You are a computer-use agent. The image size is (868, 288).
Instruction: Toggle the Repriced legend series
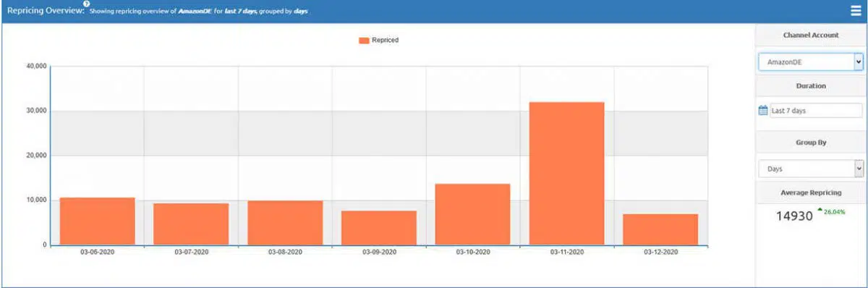point(378,41)
